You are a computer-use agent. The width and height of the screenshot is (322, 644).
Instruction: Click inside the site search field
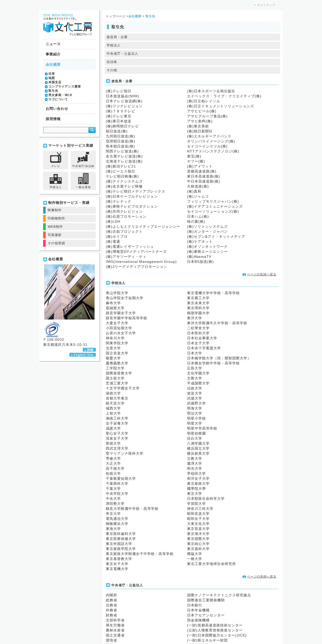point(66,130)
